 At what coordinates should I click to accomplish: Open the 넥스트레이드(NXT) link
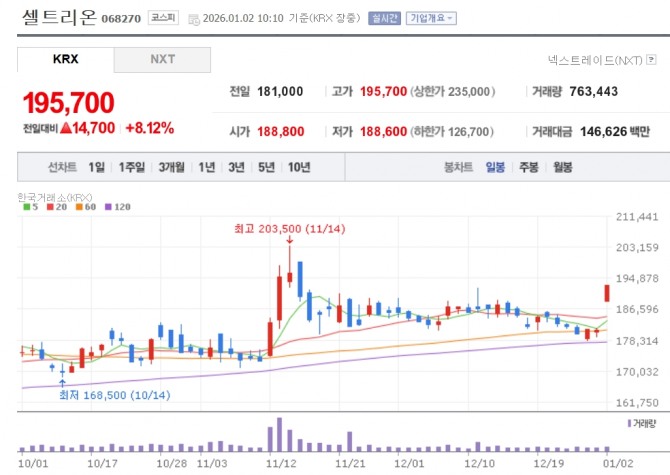click(x=595, y=60)
